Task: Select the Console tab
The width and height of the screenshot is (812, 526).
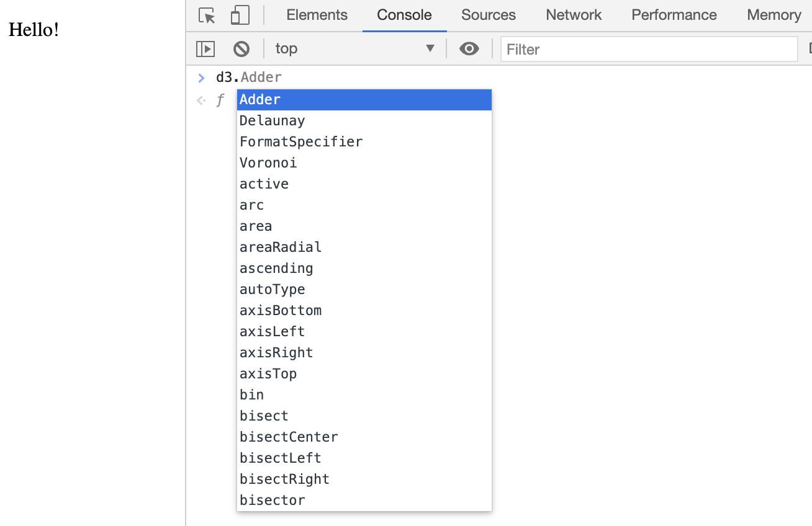Action: pyautogui.click(x=404, y=15)
